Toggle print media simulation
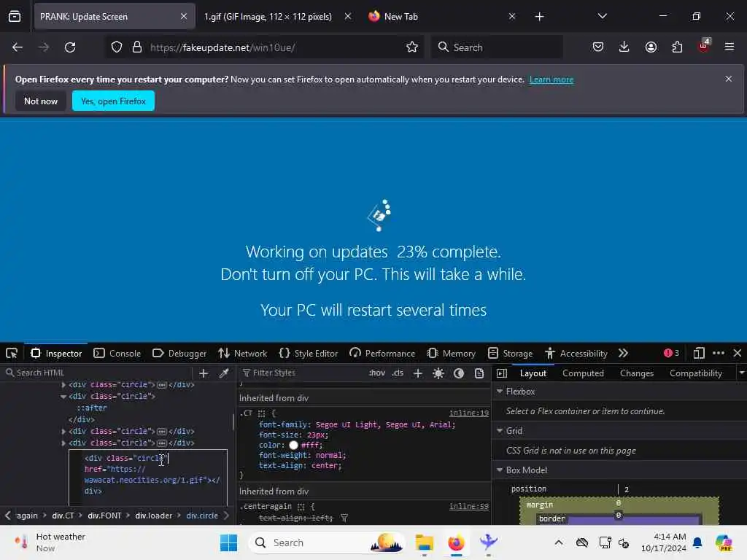747x560 pixels. click(x=479, y=373)
